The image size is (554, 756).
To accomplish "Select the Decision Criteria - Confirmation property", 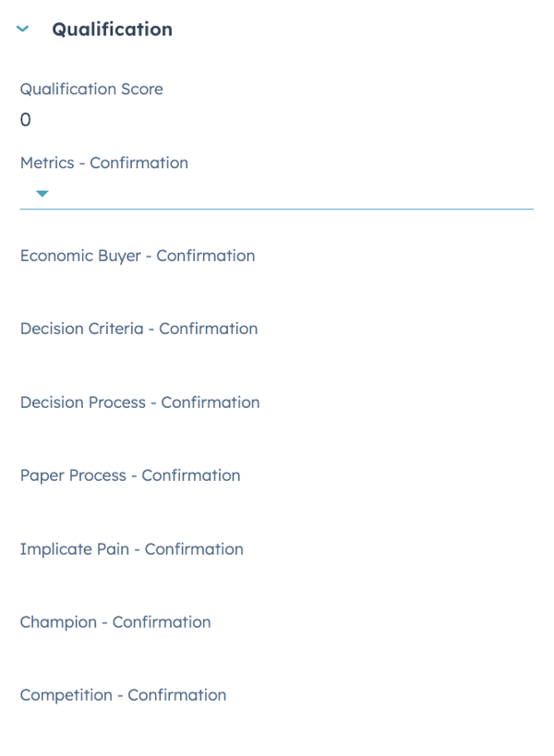I will (x=138, y=329).
